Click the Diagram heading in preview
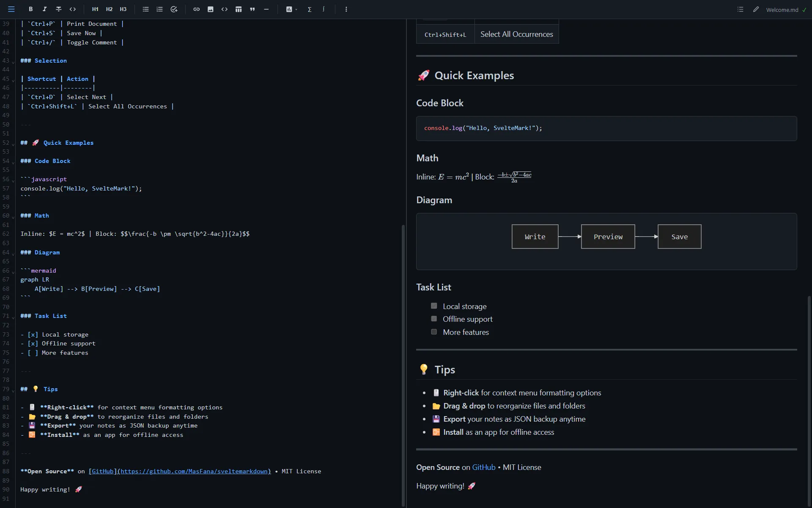This screenshot has width=812, height=508. click(x=434, y=200)
